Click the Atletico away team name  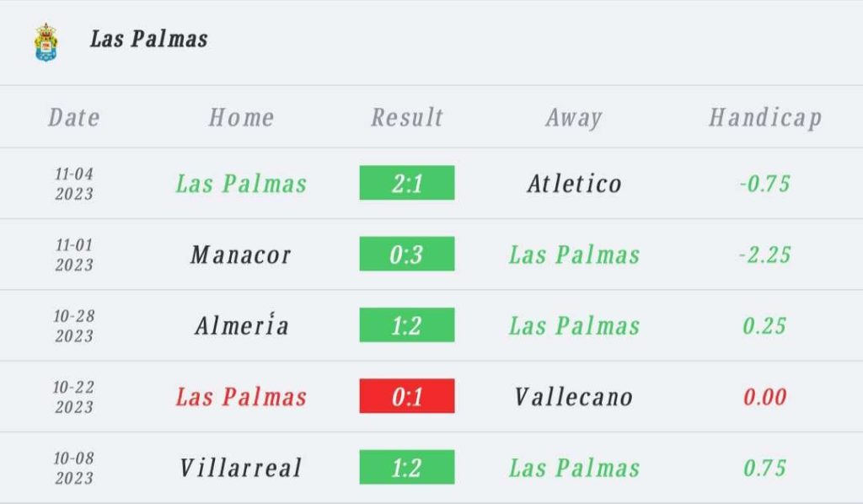pyautogui.click(x=574, y=183)
